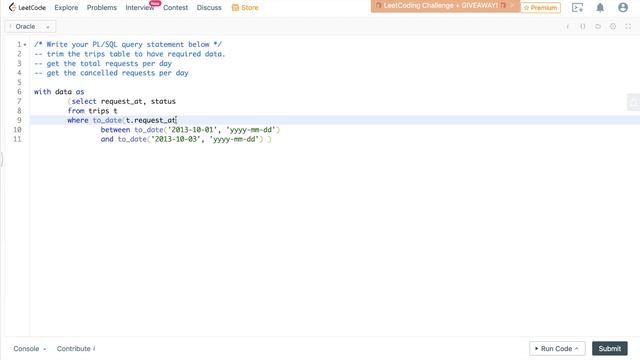640x360 pixels.
Task: Click the editor info icon next to braces
Action: pyautogui.click(x=567, y=27)
